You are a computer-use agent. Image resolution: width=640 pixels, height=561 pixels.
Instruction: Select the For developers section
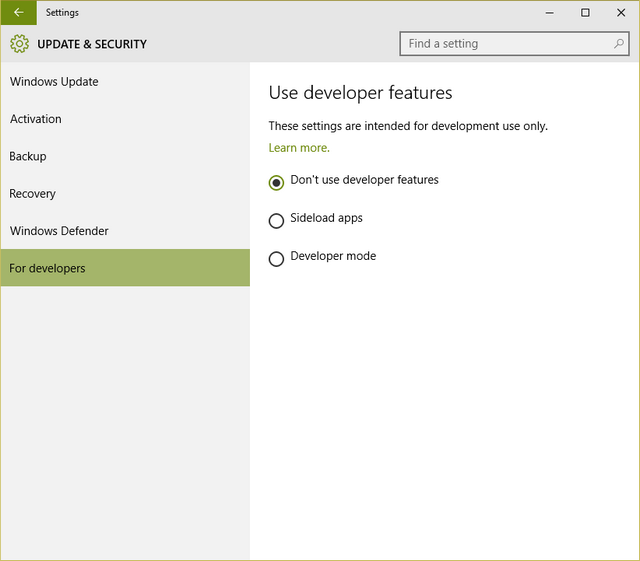[125, 268]
